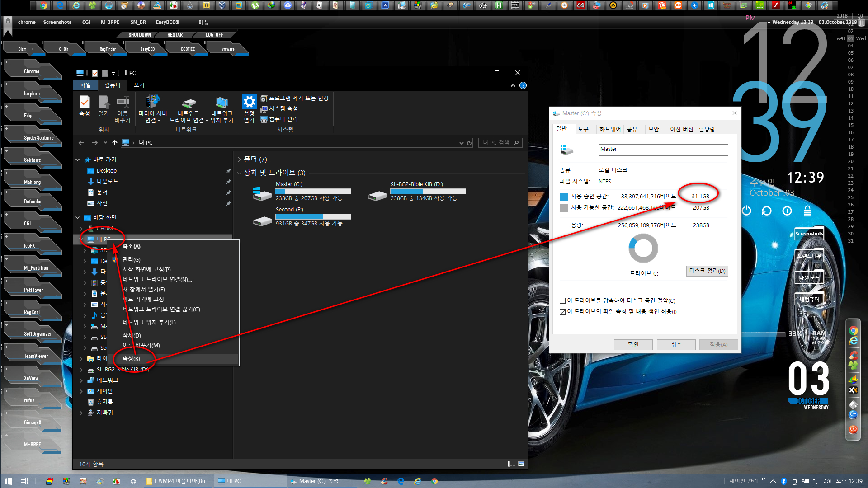Click the drive name input field

click(662, 149)
